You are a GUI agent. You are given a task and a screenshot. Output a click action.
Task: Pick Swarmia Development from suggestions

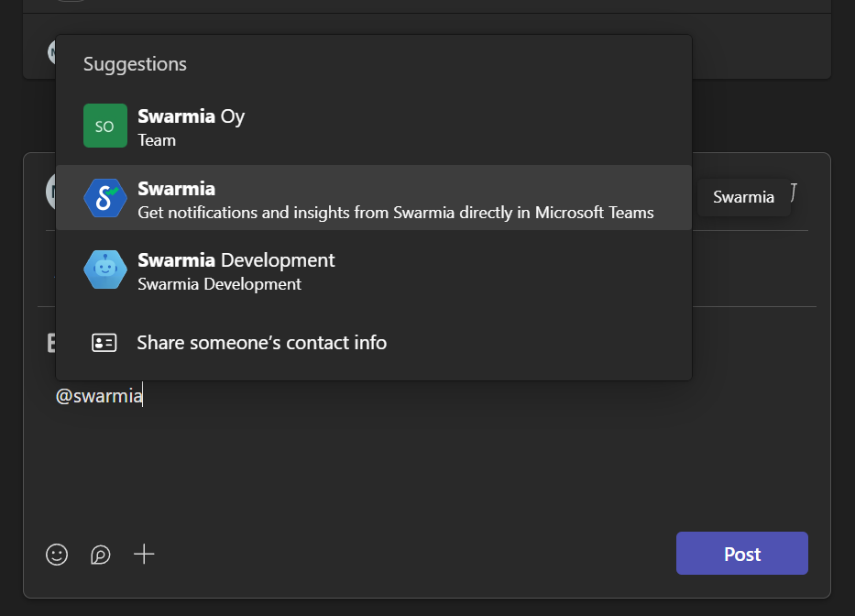tap(236, 260)
